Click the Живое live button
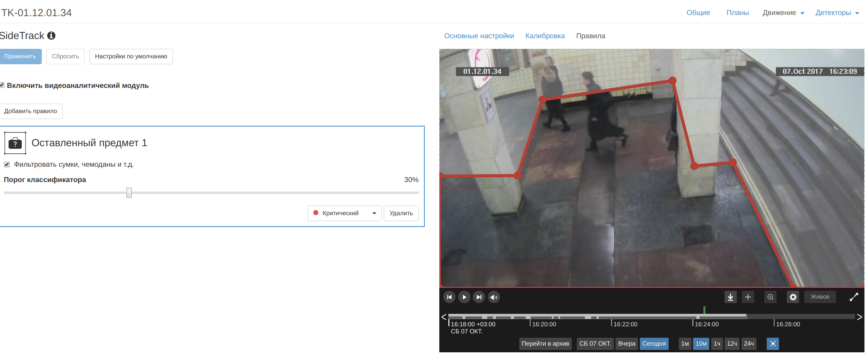The width and height of the screenshot is (868, 359). click(x=820, y=297)
